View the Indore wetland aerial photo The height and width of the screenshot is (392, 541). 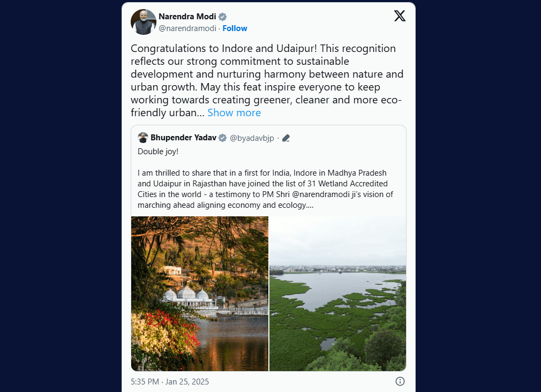337,293
